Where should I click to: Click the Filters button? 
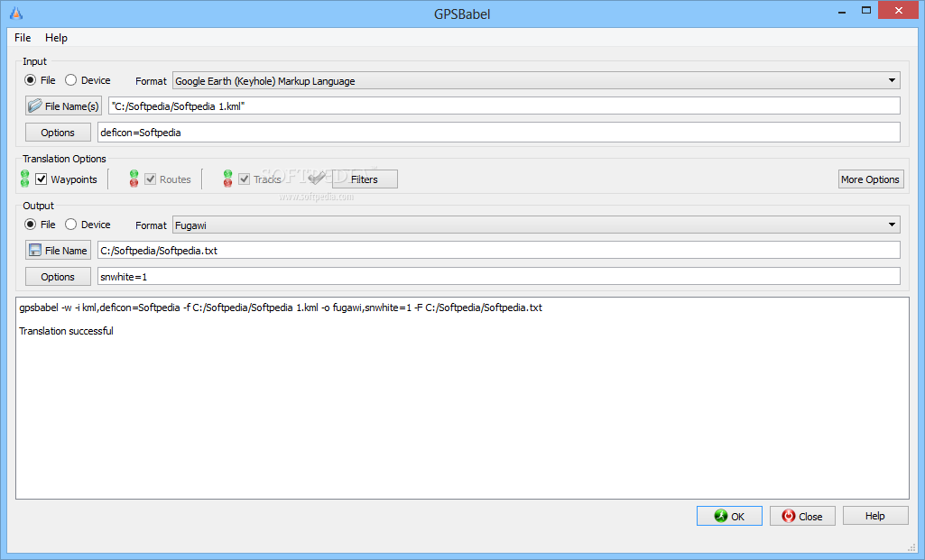(x=365, y=179)
